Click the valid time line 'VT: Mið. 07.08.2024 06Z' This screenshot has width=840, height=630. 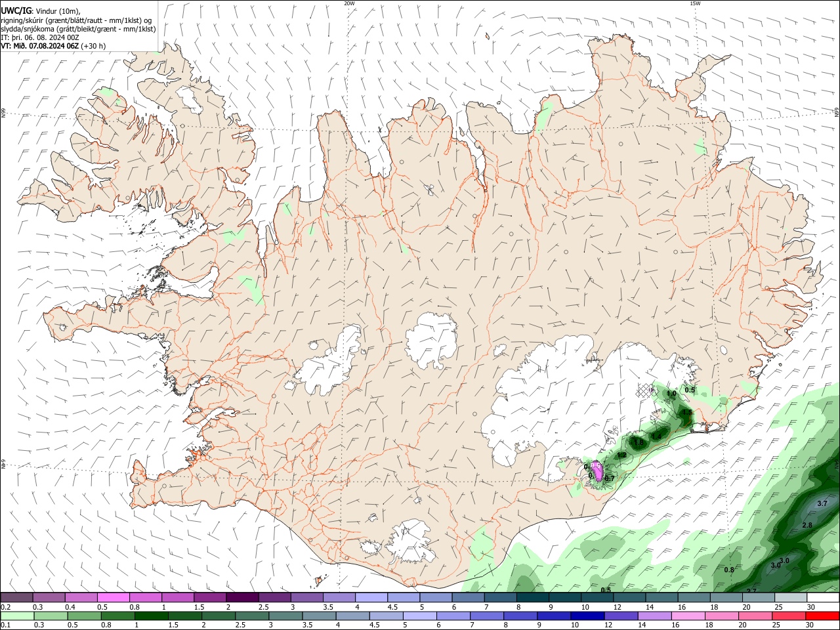(40, 46)
